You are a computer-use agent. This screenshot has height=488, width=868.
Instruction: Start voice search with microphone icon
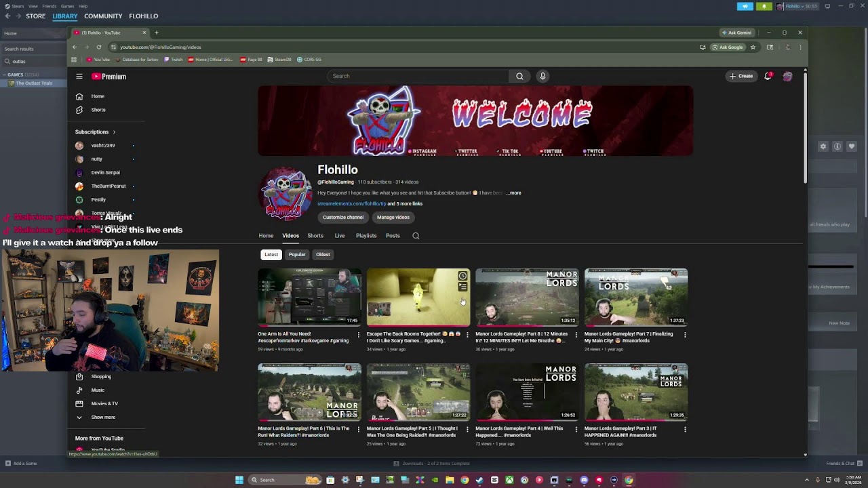tap(542, 76)
